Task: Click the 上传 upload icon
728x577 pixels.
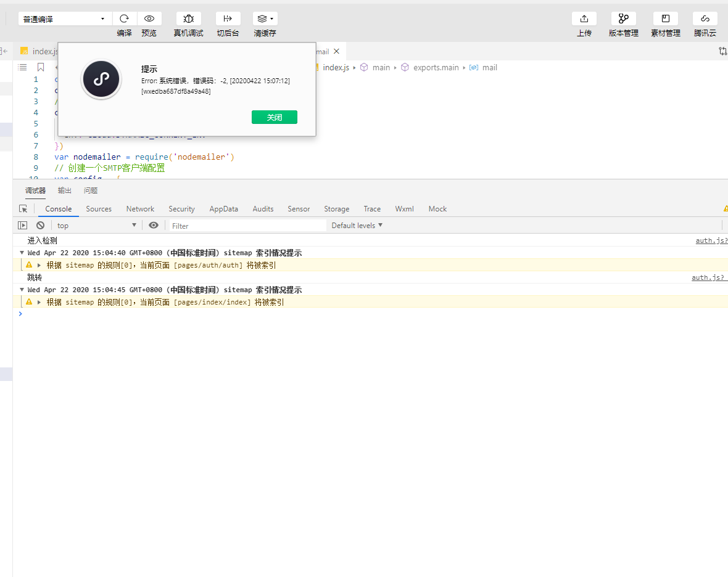Action: 584,18
